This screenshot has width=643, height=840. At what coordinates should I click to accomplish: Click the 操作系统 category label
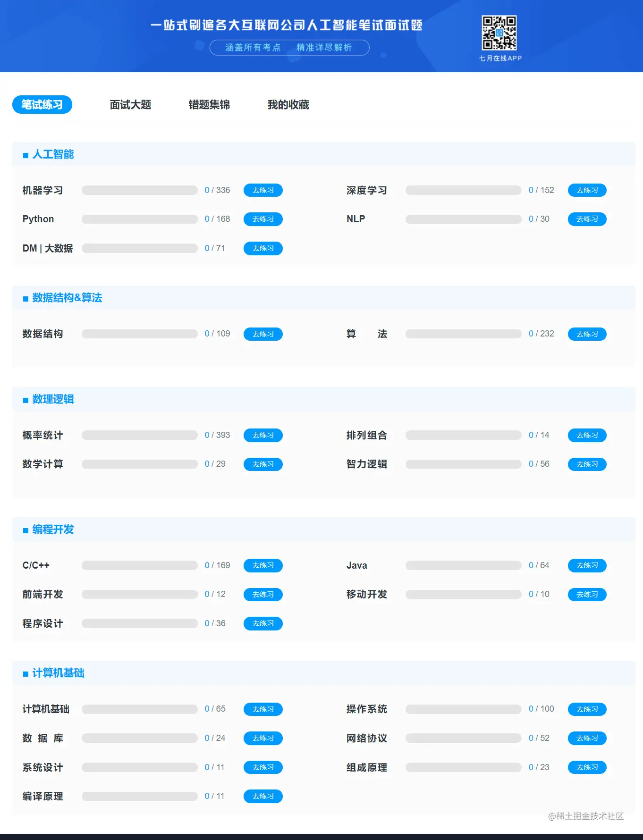(367, 709)
